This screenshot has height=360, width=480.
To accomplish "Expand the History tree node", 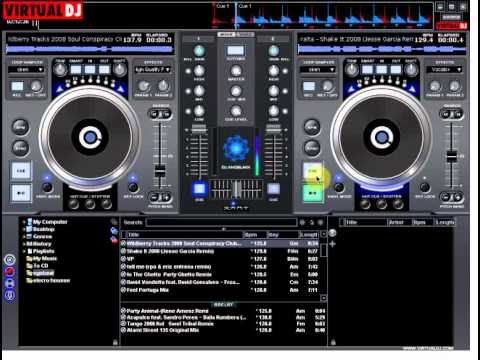I will click(x=24, y=244).
